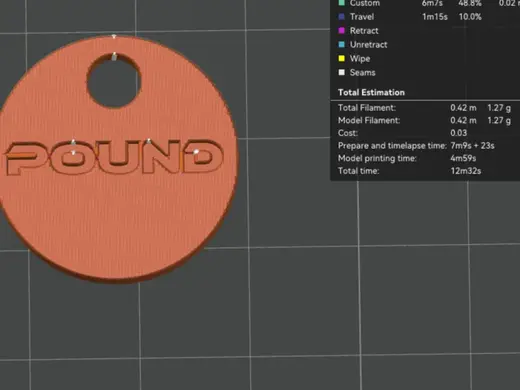
Task: Click the circular hole in the keychain
Action: tap(114, 81)
